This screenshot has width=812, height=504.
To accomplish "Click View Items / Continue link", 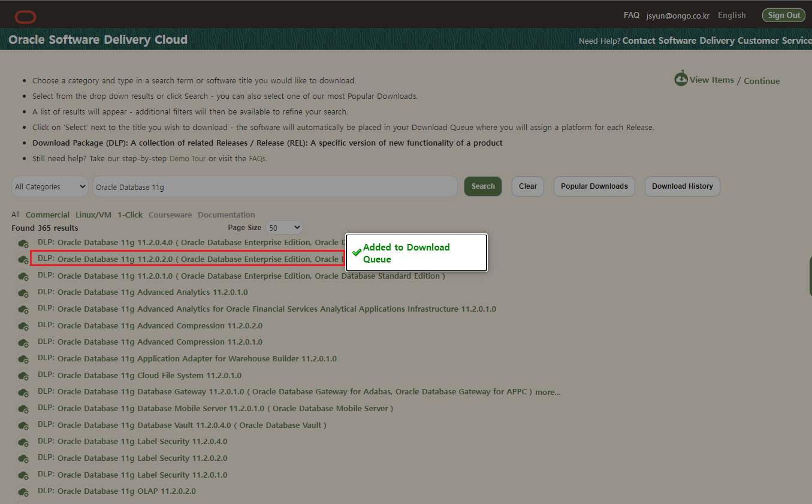I will pyautogui.click(x=735, y=80).
